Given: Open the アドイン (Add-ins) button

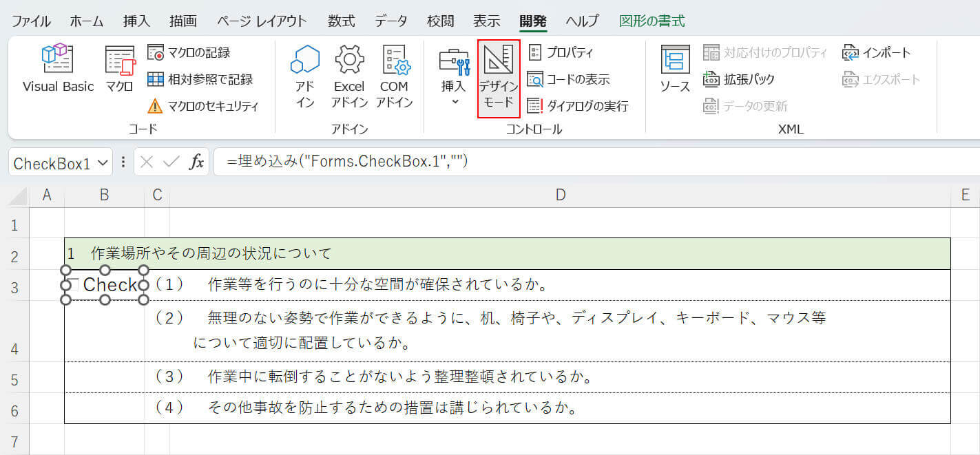Looking at the screenshot, I should (x=304, y=76).
